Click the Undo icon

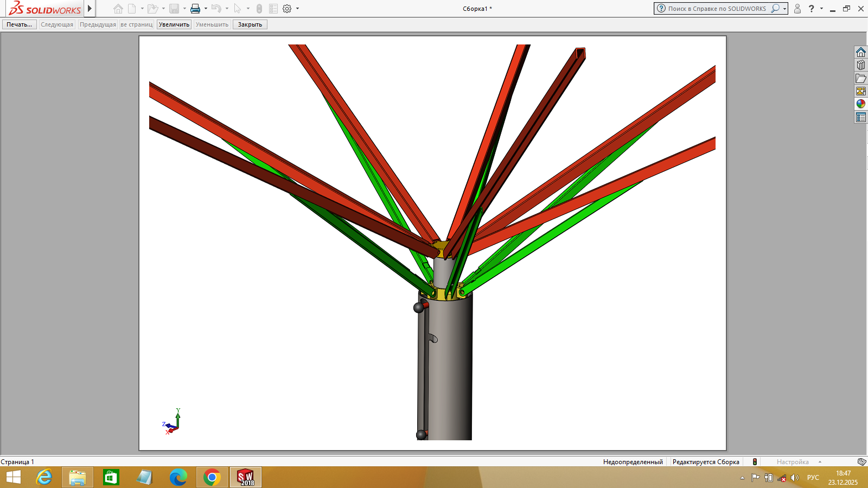pyautogui.click(x=216, y=9)
